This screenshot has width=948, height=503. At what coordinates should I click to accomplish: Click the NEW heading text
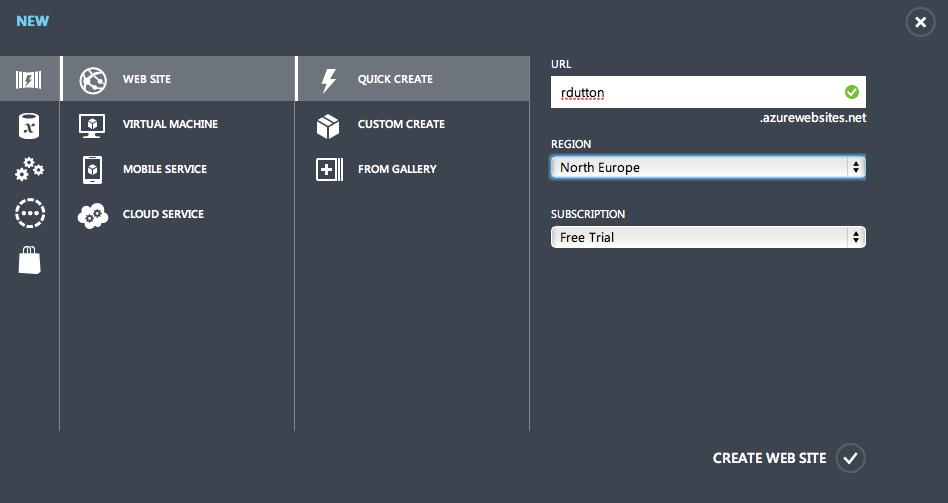[x=33, y=21]
